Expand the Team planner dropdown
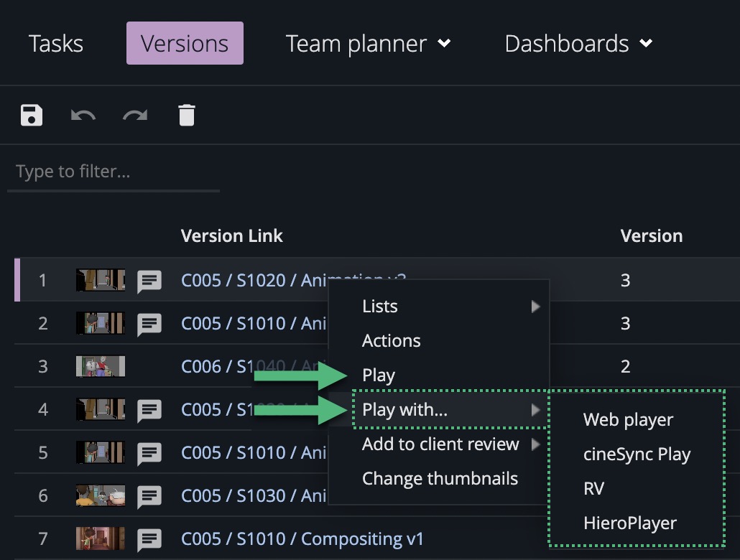740x560 pixels. (369, 43)
